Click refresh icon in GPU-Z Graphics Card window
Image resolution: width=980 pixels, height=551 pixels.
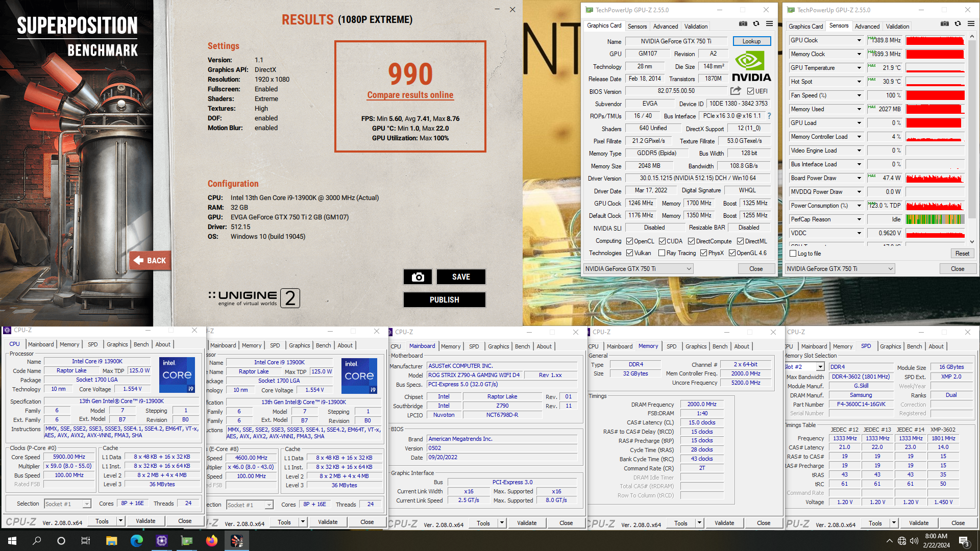coord(756,23)
